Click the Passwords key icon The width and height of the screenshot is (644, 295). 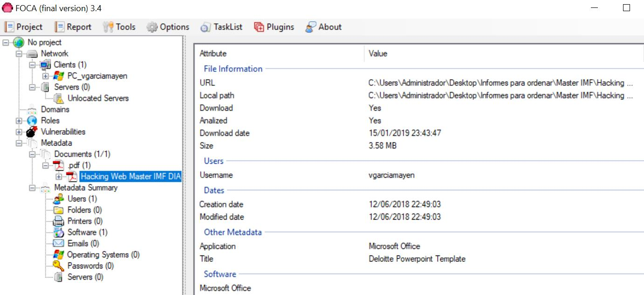58,266
